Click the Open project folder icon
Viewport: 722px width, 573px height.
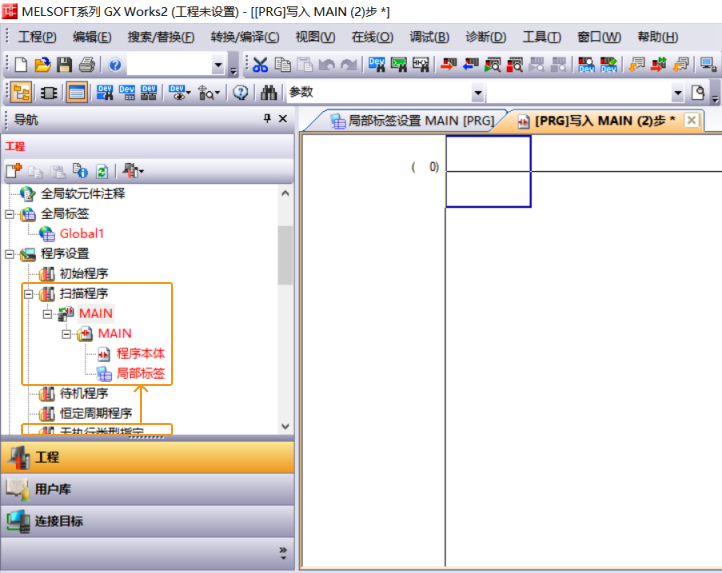pos(42,65)
